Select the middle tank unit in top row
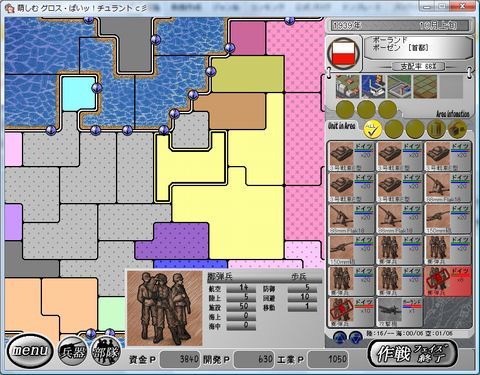Screen dimensions: 480x375 point(399,156)
